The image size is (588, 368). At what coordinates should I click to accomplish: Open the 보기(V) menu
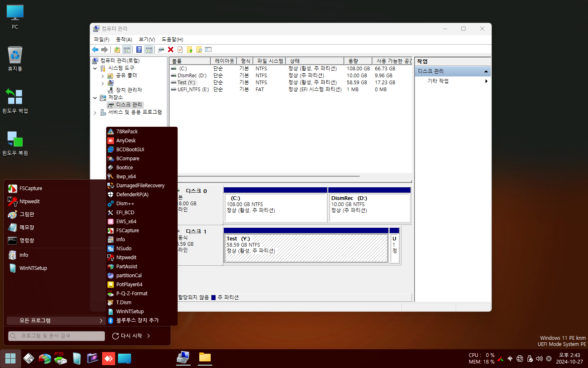pos(147,39)
